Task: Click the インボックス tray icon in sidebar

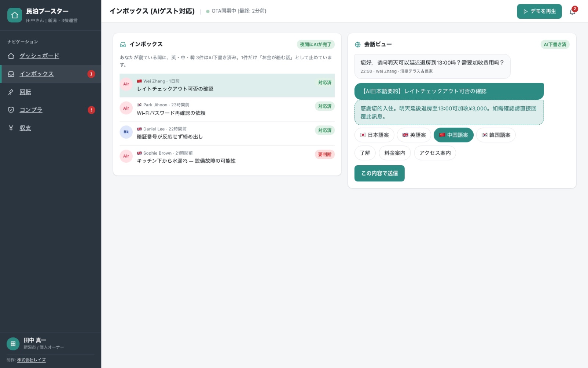Action: [11, 74]
